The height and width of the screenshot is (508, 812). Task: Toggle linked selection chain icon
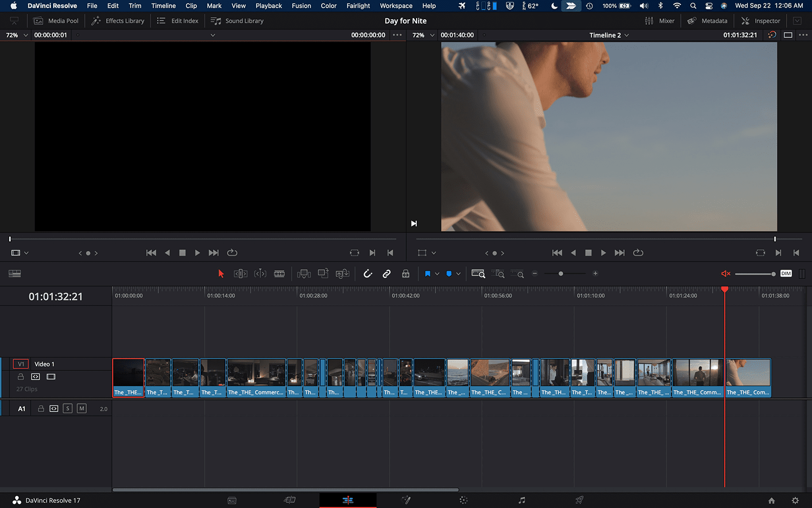[x=386, y=273]
